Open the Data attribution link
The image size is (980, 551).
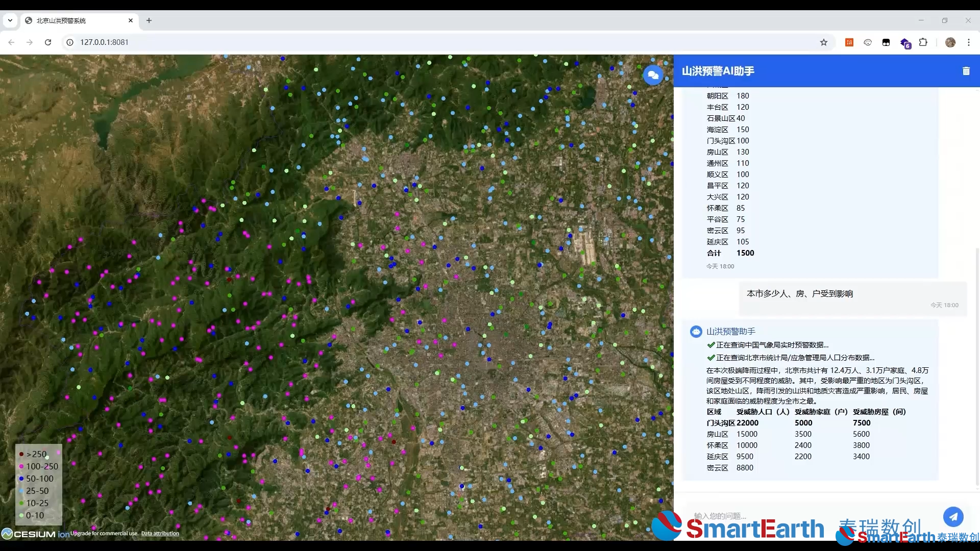[160, 534]
